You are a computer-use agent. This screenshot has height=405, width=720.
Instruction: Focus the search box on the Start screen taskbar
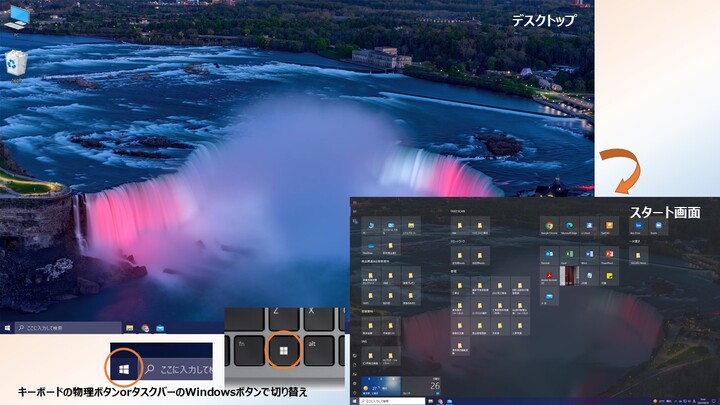pos(392,401)
